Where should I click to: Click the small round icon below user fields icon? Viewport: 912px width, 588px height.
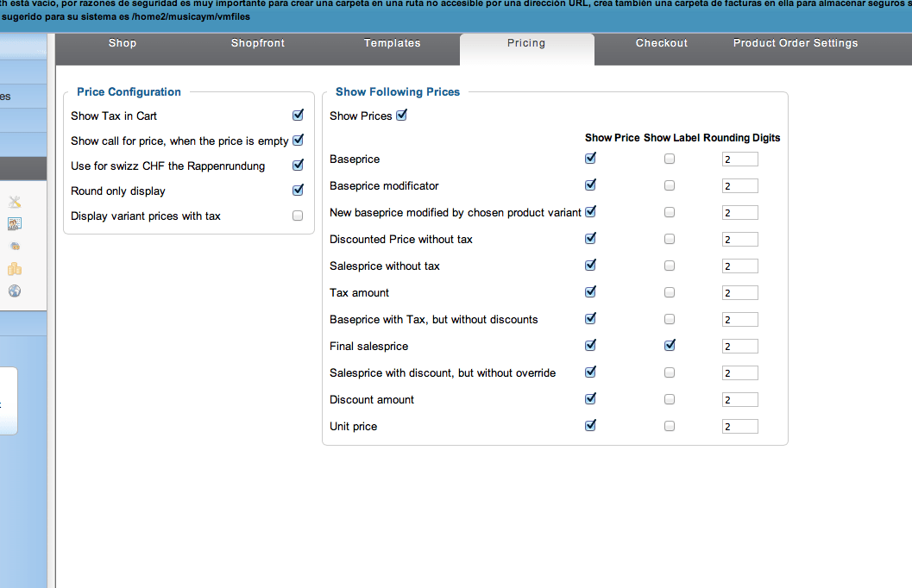(16, 247)
